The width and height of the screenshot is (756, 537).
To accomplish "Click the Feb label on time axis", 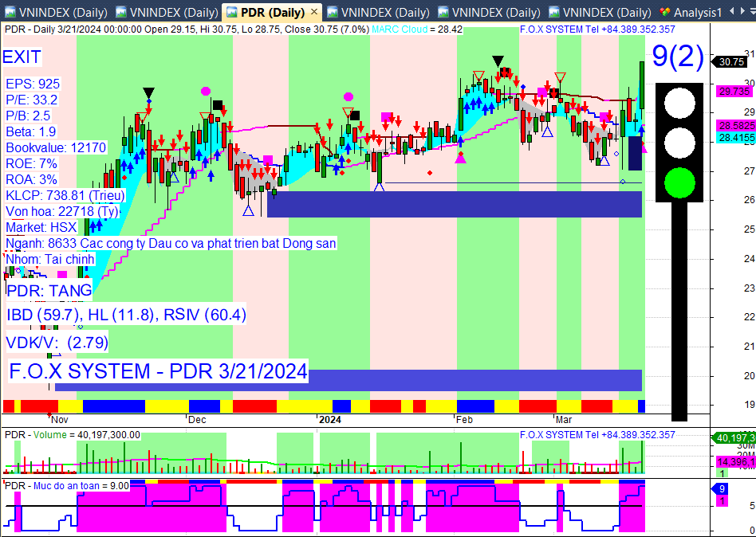I will 464,420.
